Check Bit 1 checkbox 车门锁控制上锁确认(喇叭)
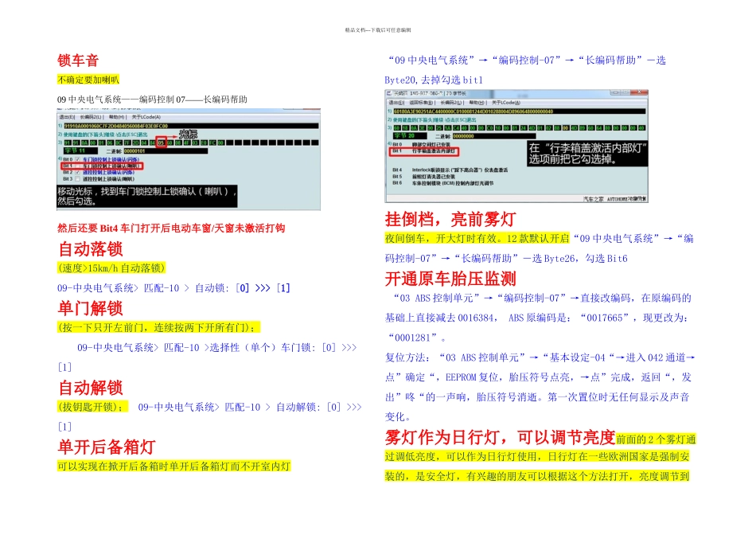This screenshot has height=535, width=756. 78,166
